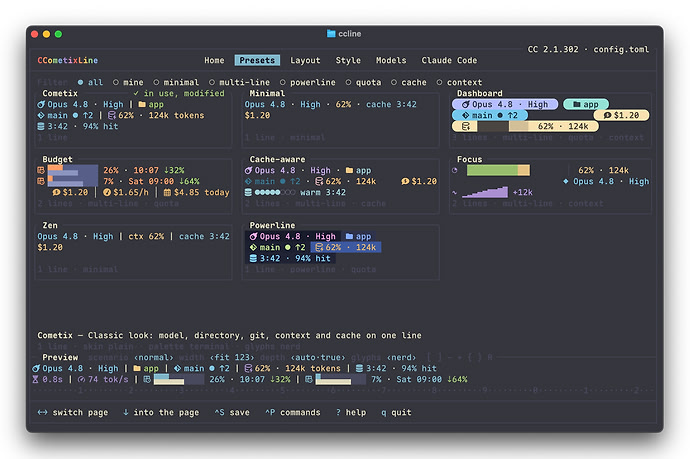Select the 'minimal' filter radio button
This screenshot has height=459, width=690.
[176, 82]
